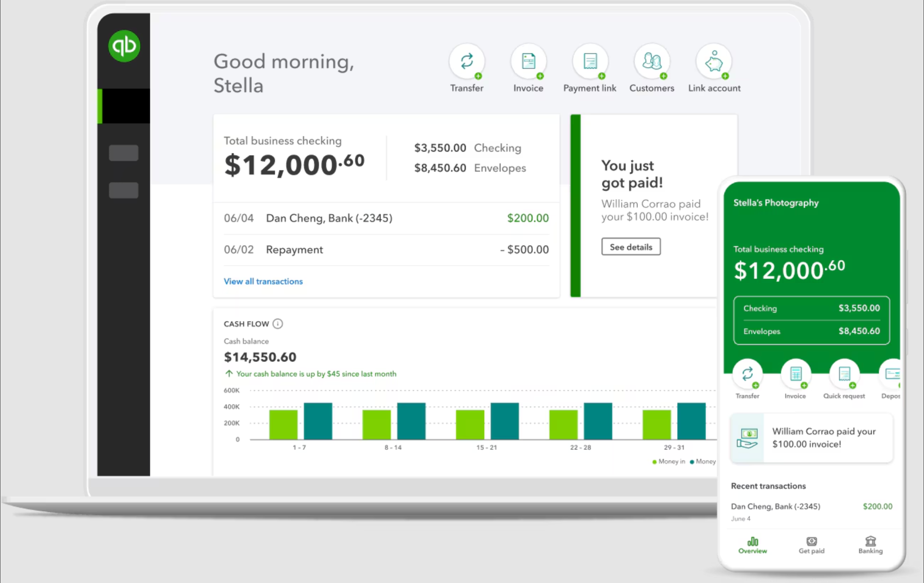Create a new Invoice from desktop shortcuts
924x583 pixels.
point(528,61)
